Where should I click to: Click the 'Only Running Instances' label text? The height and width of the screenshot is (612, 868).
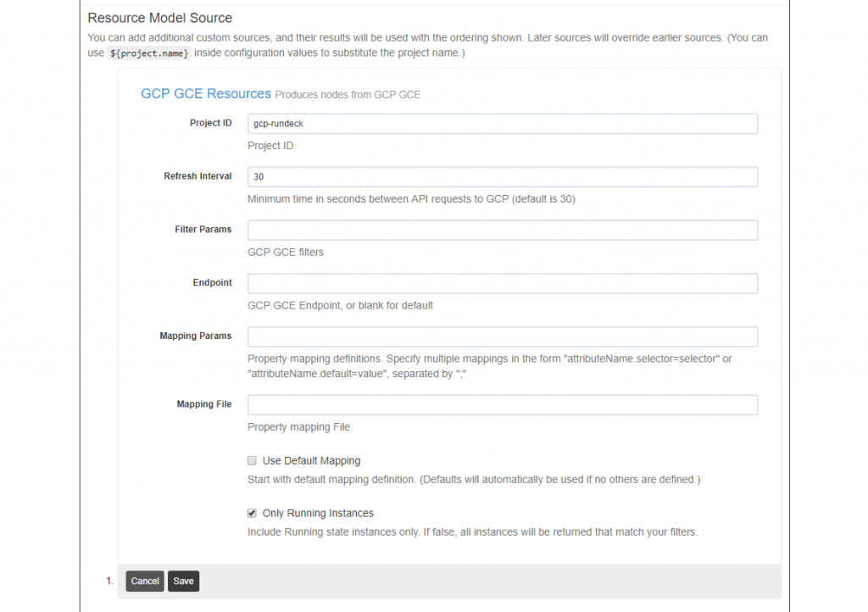318,513
